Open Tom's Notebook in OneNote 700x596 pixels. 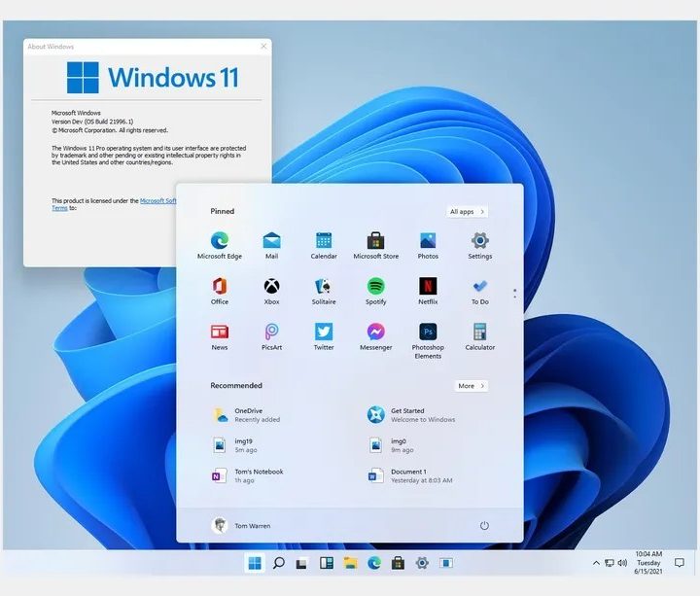tap(248, 475)
